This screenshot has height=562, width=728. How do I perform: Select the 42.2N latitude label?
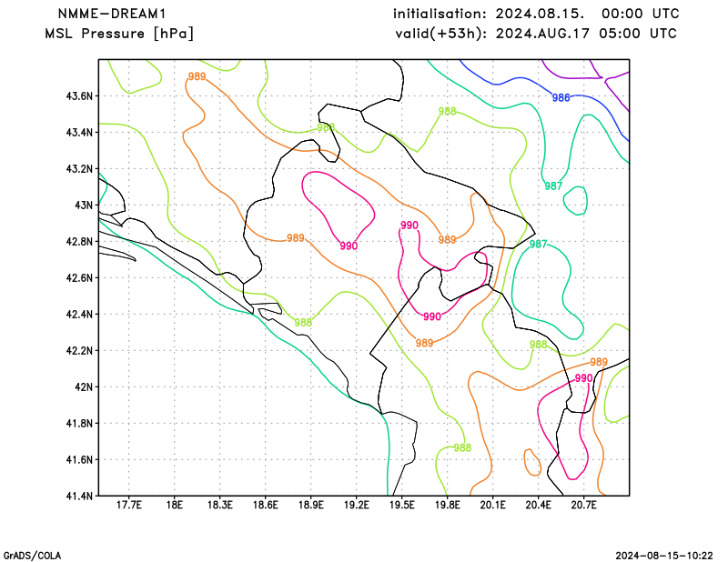coord(79,350)
